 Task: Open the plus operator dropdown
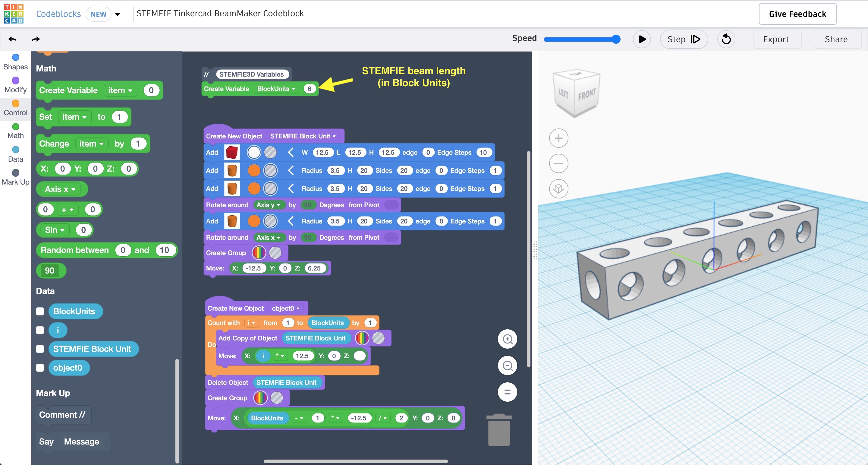(x=68, y=210)
